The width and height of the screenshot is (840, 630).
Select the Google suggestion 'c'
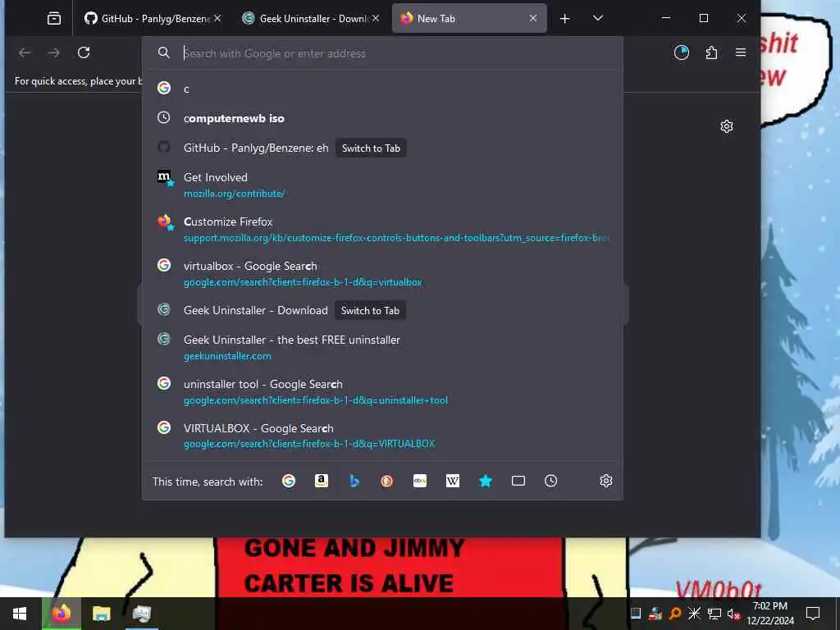click(x=382, y=89)
